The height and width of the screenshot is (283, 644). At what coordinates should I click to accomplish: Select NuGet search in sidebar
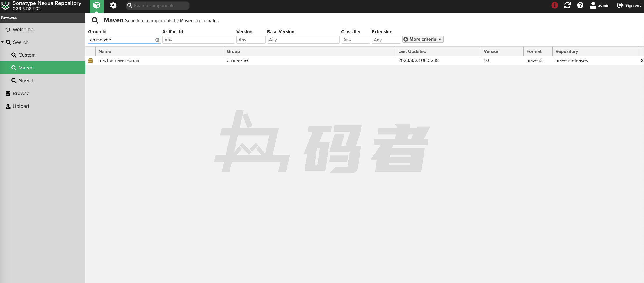[26, 81]
